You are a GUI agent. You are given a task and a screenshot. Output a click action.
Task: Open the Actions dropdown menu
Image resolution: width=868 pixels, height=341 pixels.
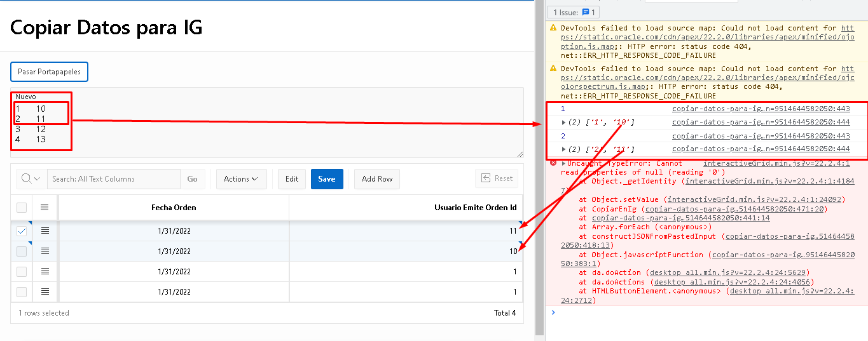240,179
